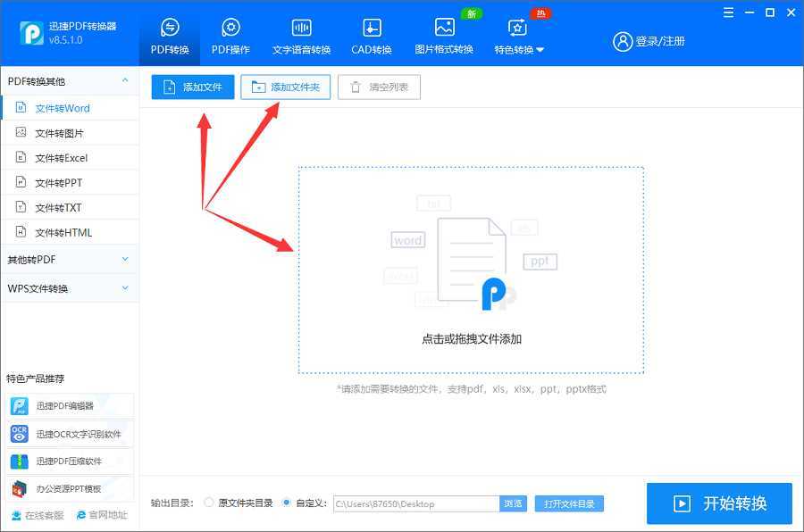The image size is (804, 532).
Task: Select 文件转Excel in sidebar
Action: 71,158
